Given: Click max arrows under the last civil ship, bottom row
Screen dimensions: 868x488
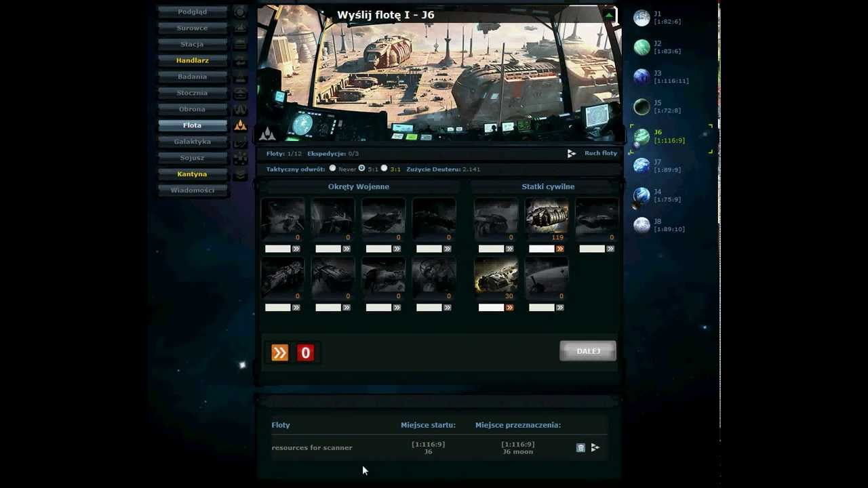Looking at the screenshot, I should tap(560, 308).
